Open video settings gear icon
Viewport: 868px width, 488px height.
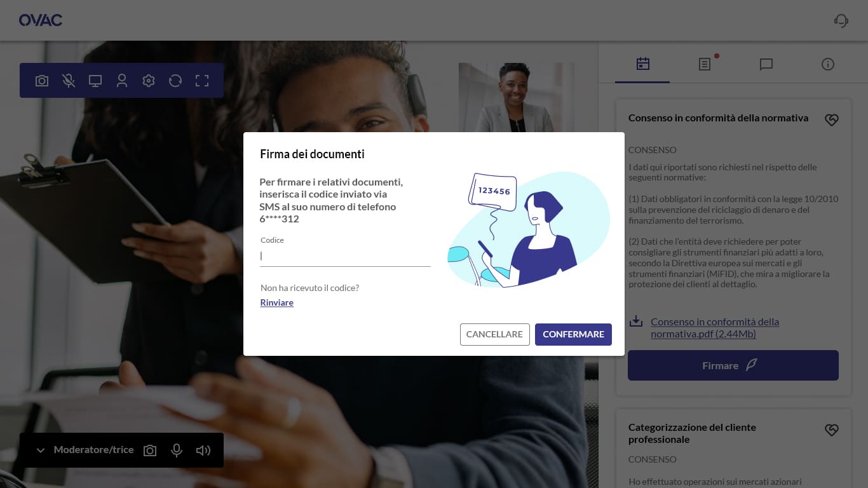[149, 81]
